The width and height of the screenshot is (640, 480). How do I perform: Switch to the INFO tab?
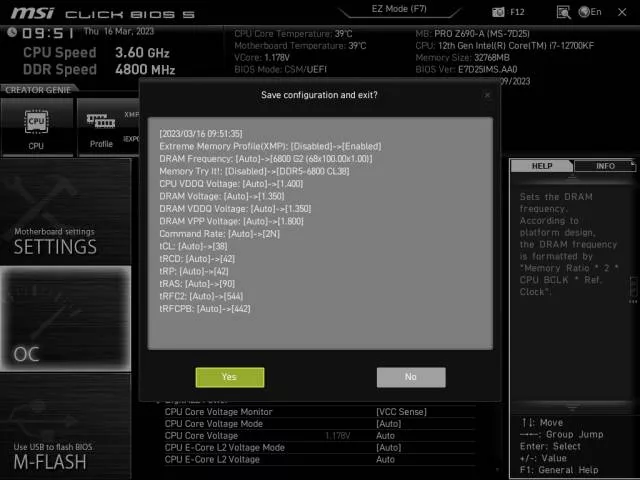605,166
